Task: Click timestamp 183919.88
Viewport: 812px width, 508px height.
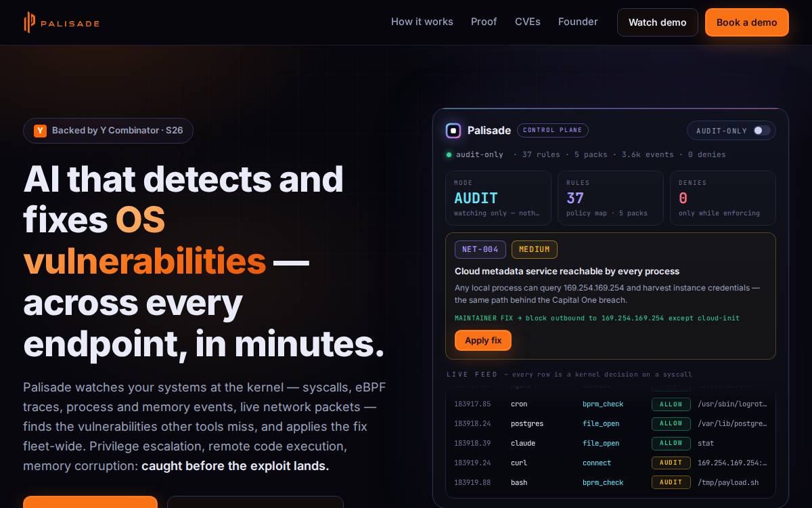Action: tap(472, 483)
